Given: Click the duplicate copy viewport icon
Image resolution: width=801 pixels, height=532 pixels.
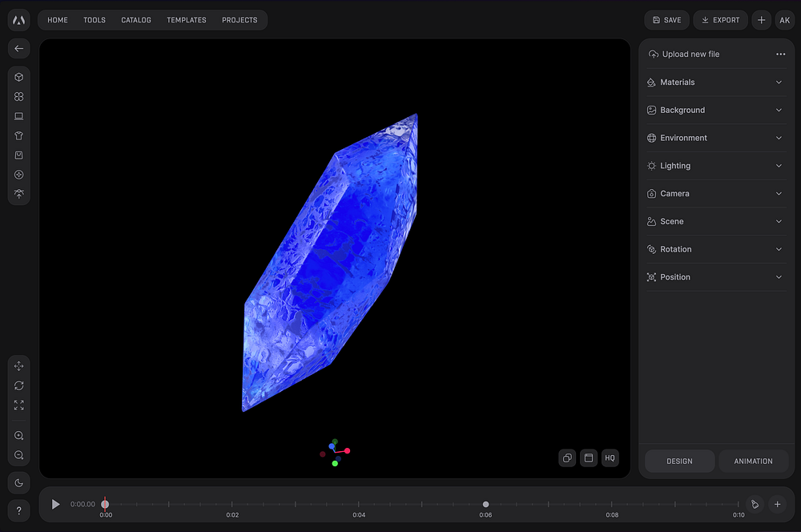Looking at the screenshot, I should coord(567,458).
